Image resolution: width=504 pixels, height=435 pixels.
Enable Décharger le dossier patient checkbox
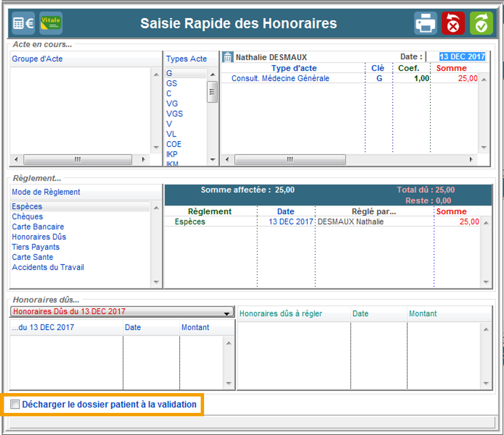pos(15,404)
